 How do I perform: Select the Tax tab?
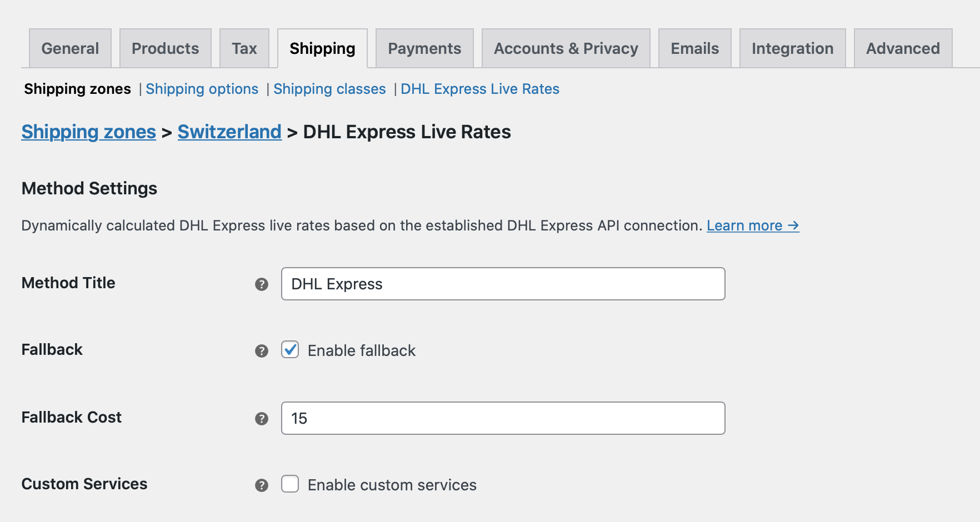[244, 48]
